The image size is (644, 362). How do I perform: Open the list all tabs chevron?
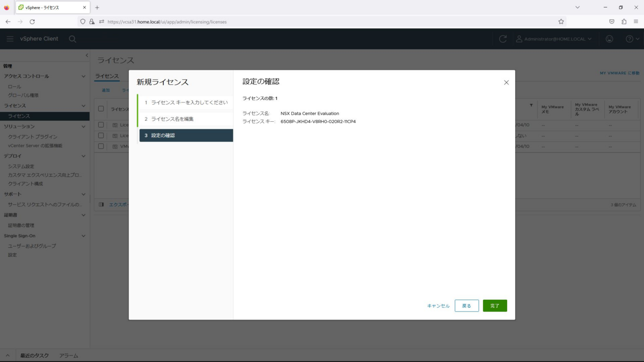577,8
